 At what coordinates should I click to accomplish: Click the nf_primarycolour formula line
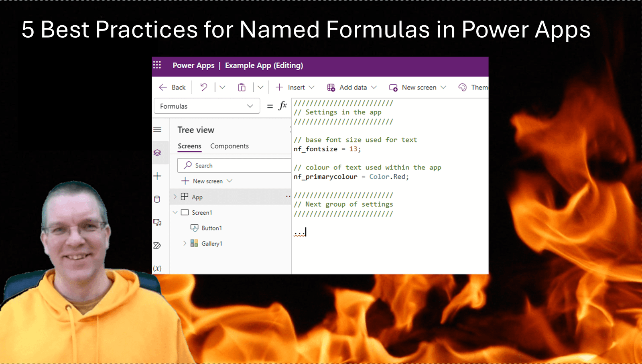(x=351, y=177)
